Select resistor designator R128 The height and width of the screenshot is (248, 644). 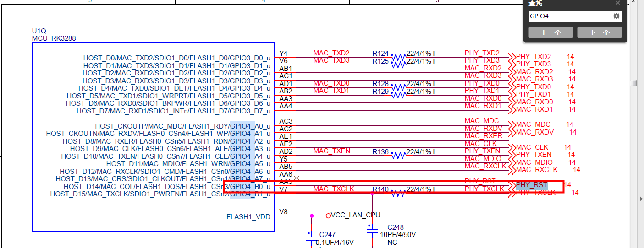coord(380,84)
